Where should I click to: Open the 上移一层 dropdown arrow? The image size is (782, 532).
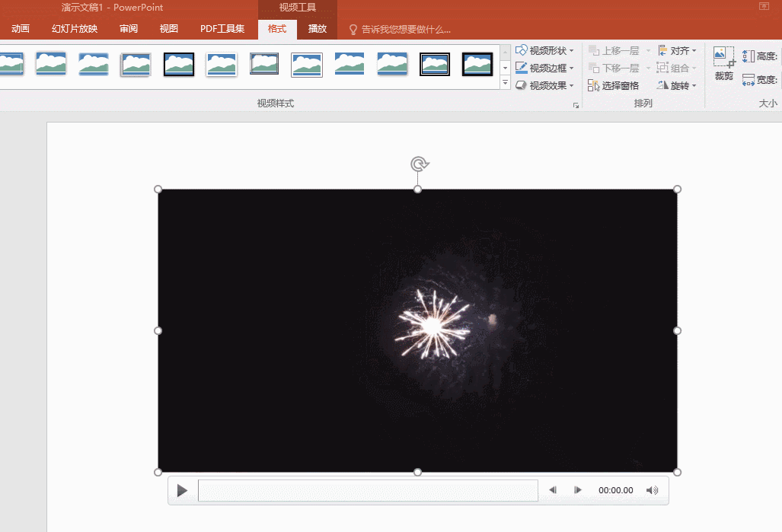coord(648,50)
